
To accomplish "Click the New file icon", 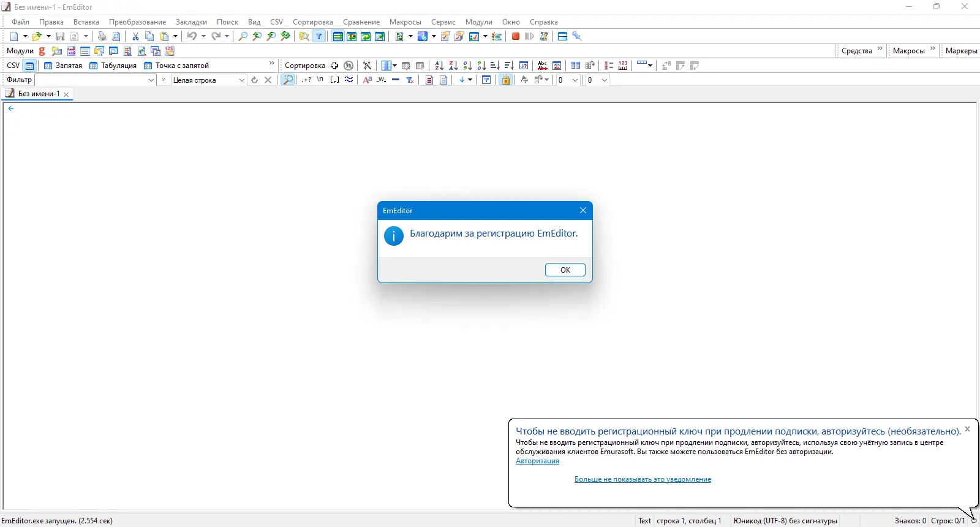I will tap(13, 36).
